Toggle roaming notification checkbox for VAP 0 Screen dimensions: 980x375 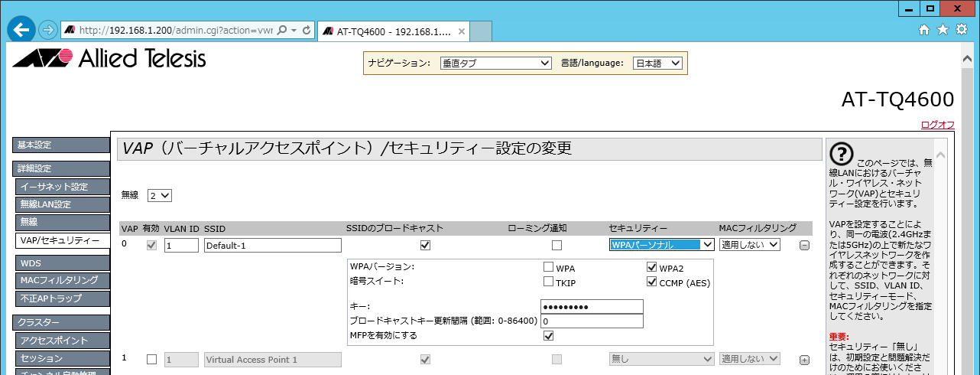pos(557,245)
